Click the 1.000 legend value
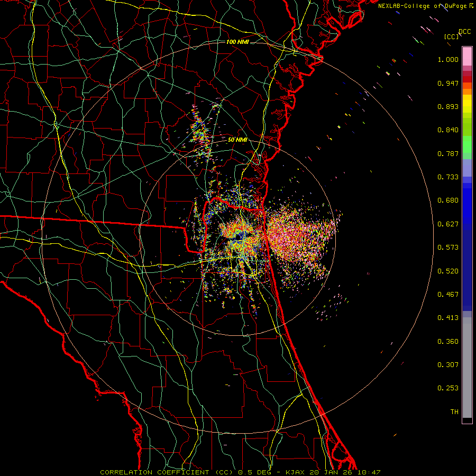 pyautogui.click(x=448, y=59)
